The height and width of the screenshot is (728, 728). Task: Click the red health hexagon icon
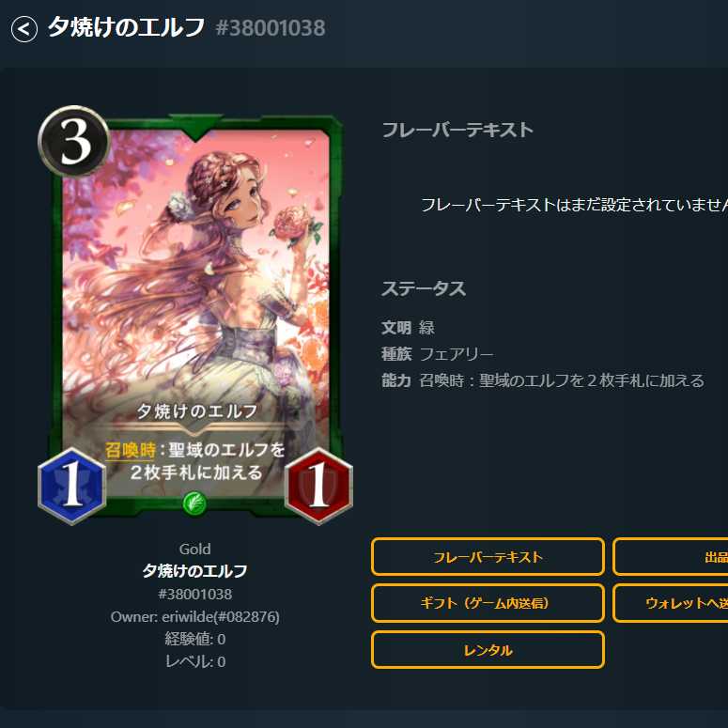[x=318, y=486]
